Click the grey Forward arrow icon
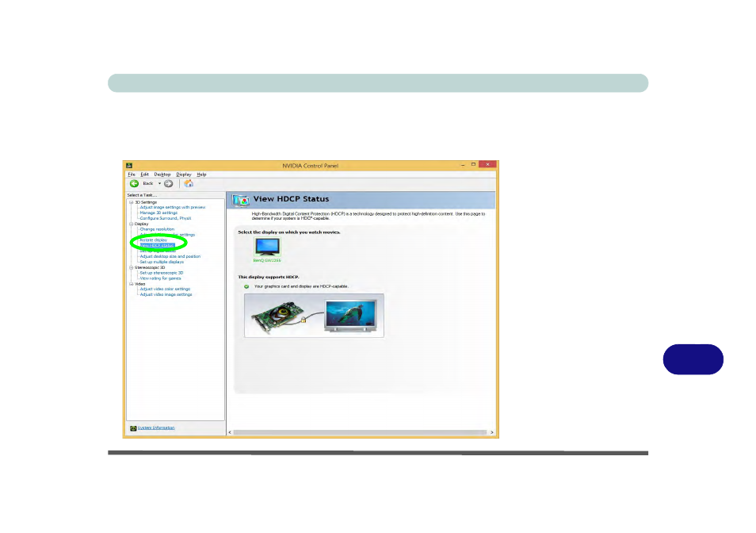The height and width of the screenshot is (533, 756). [x=168, y=184]
